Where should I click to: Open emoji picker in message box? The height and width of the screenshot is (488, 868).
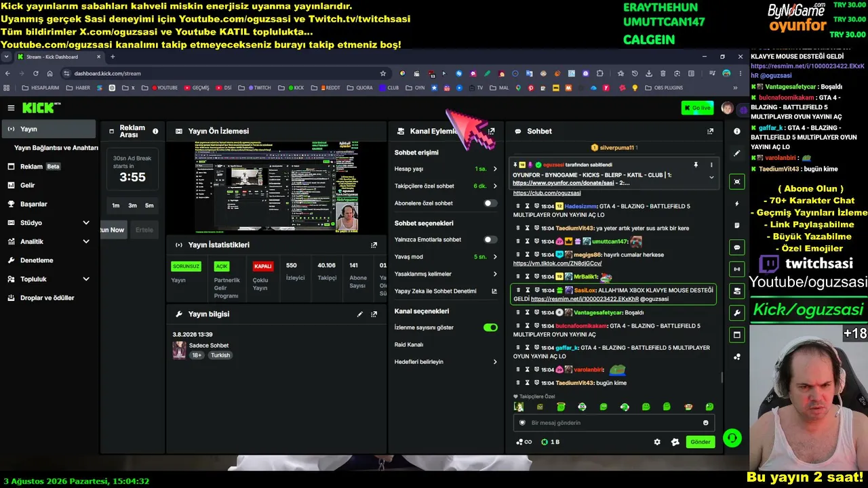(706, 423)
